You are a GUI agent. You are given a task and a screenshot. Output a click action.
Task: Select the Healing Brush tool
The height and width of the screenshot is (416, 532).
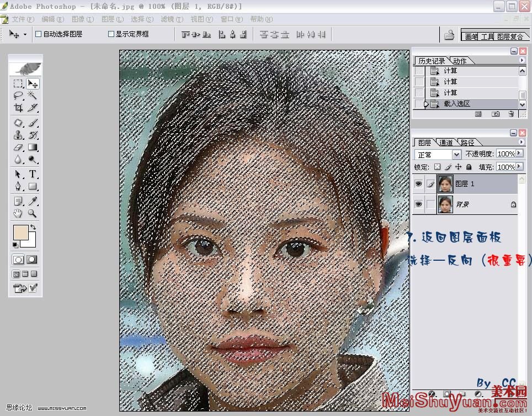[18, 123]
